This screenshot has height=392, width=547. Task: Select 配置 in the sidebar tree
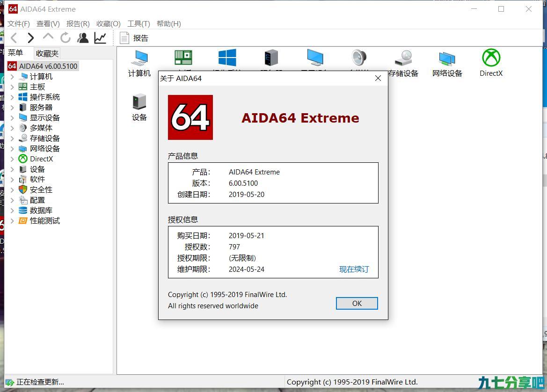[x=37, y=200]
